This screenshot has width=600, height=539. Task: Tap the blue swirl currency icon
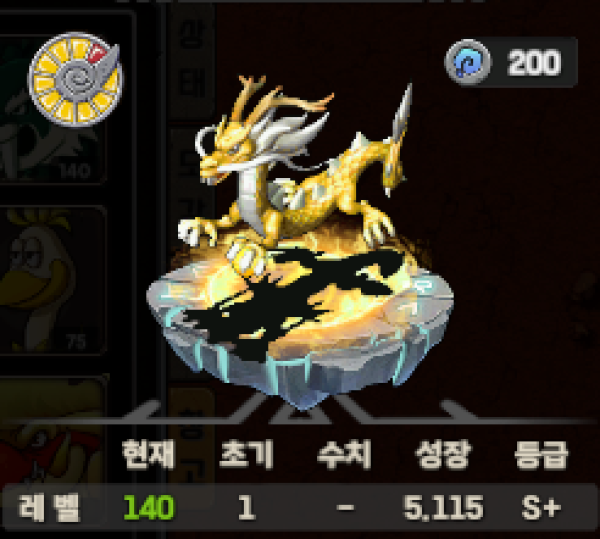pos(467,62)
